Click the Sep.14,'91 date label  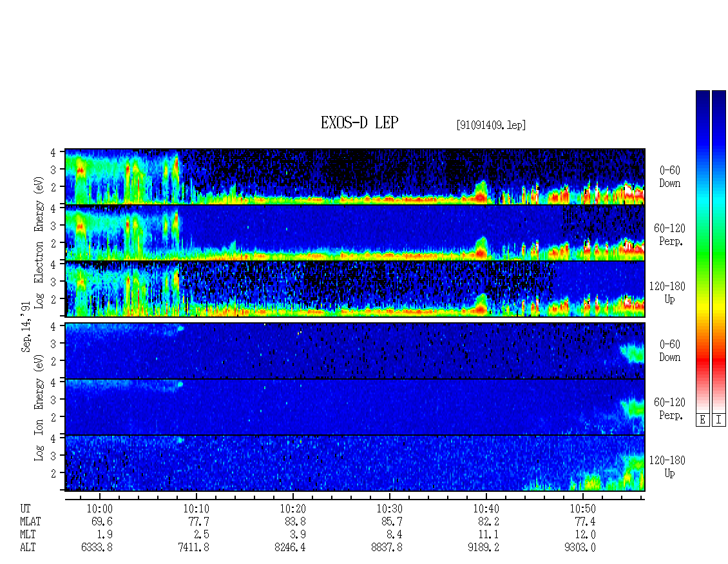(x=26, y=327)
